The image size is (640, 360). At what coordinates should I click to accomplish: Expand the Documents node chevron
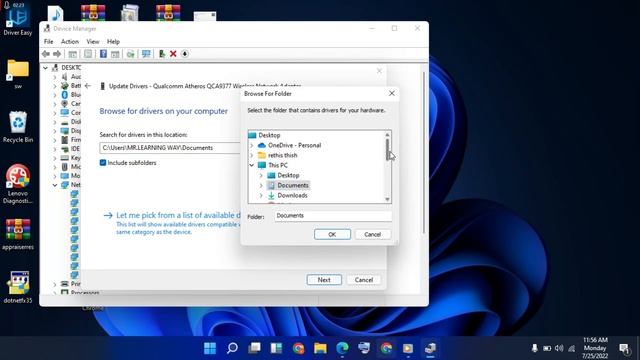point(261,185)
